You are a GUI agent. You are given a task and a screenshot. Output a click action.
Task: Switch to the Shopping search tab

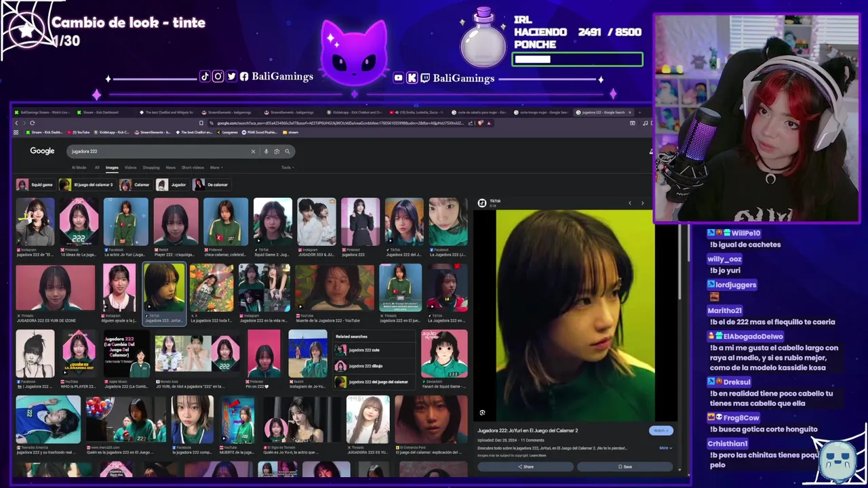(x=151, y=167)
